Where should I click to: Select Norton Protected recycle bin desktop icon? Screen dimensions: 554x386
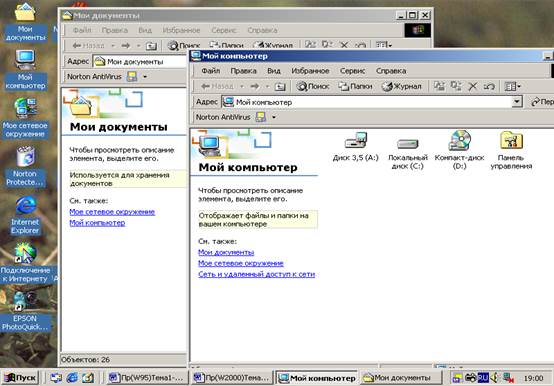(x=25, y=166)
